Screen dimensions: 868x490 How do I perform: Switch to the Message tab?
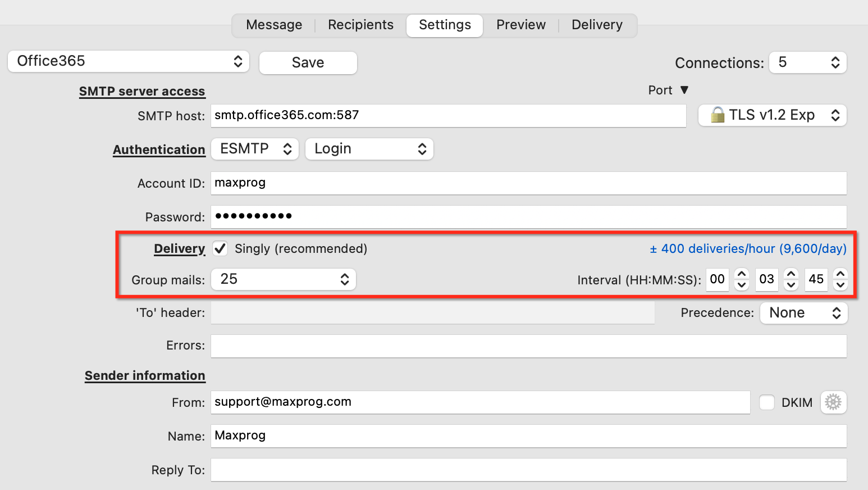coord(274,25)
